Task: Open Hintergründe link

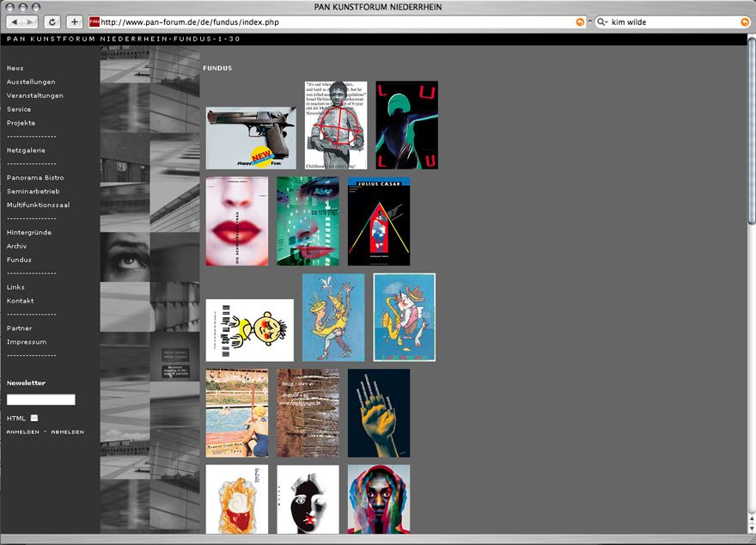Action: pyautogui.click(x=29, y=232)
